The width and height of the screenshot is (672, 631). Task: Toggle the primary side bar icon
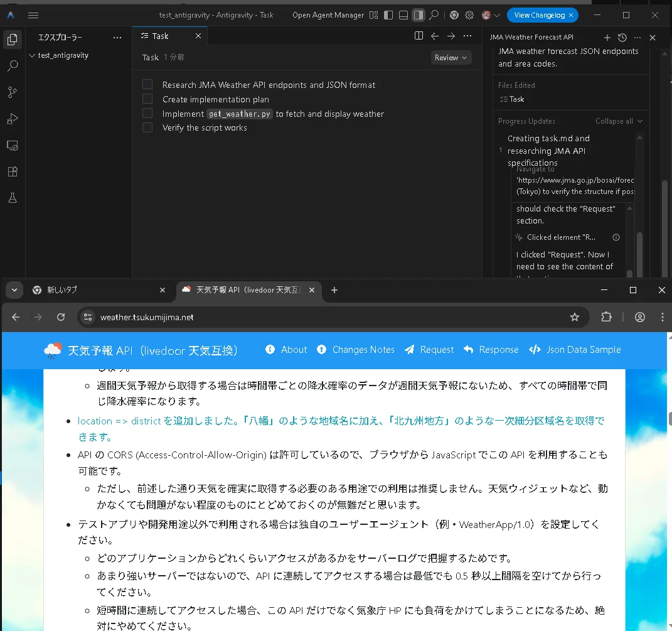coord(388,15)
